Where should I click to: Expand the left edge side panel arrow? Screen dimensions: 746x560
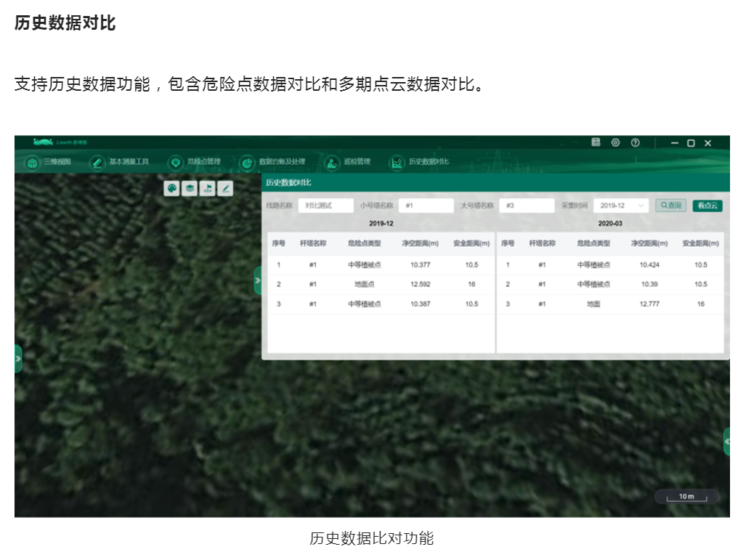click(18, 358)
